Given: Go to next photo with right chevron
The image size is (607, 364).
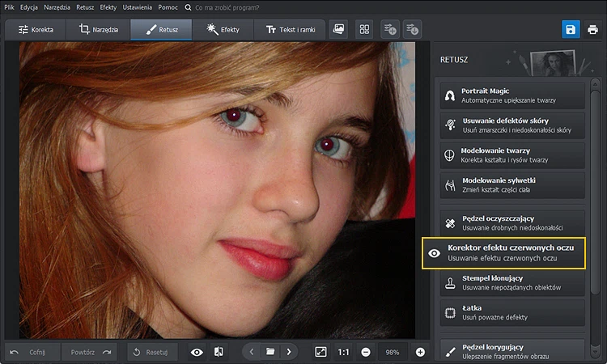Looking at the screenshot, I should [289, 352].
